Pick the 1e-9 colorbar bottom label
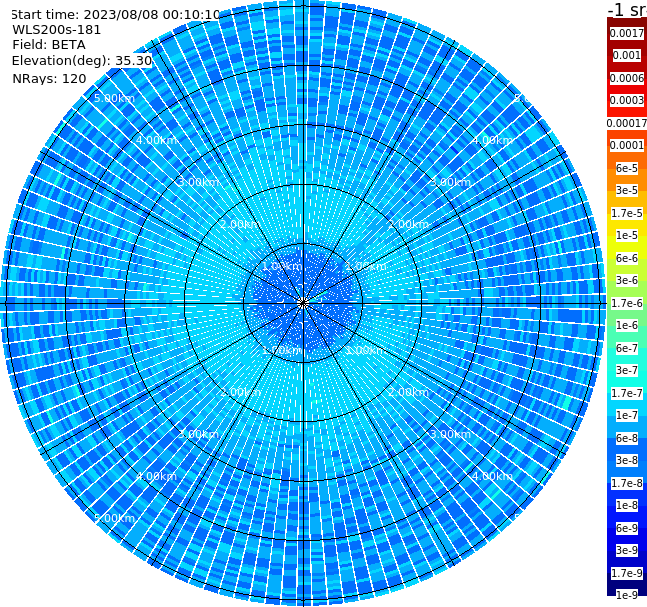Image resolution: width=647 pixels, height=607 pixels. (626, 595)
